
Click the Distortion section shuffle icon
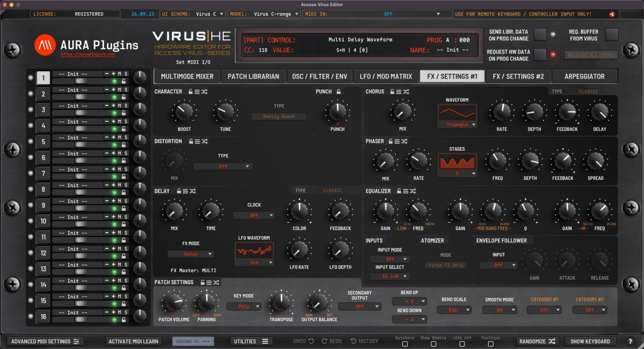[204, 141]
